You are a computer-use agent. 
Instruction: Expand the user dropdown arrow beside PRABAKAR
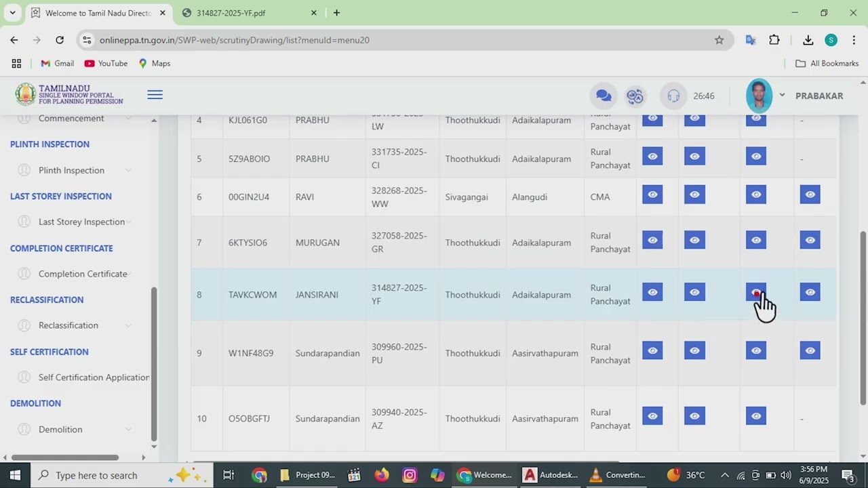[x=782, y=96]
